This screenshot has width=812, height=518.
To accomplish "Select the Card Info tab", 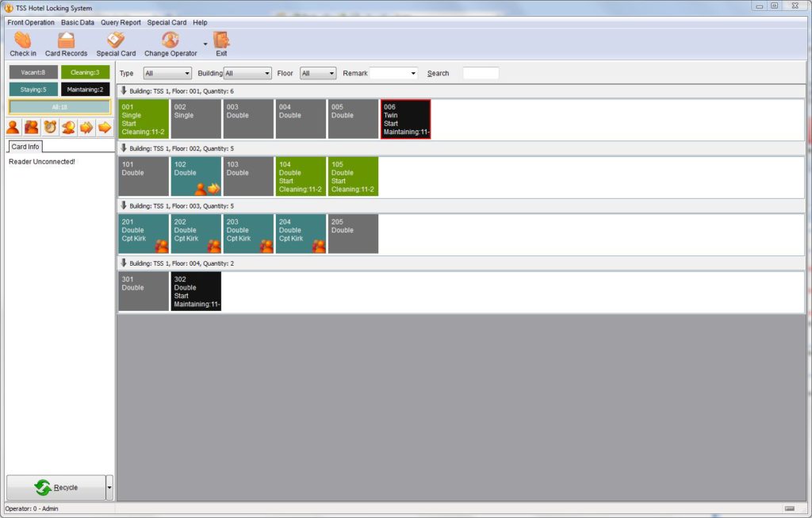I will point(25,147).
